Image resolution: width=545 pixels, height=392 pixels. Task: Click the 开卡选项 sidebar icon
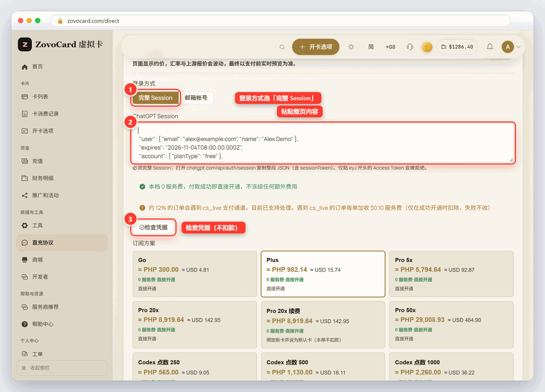coord(25,131)
